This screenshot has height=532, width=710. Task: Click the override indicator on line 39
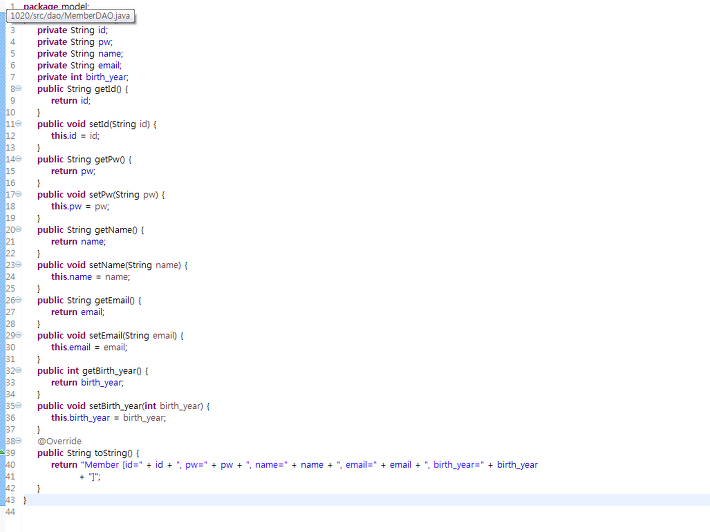pos(2,452)
